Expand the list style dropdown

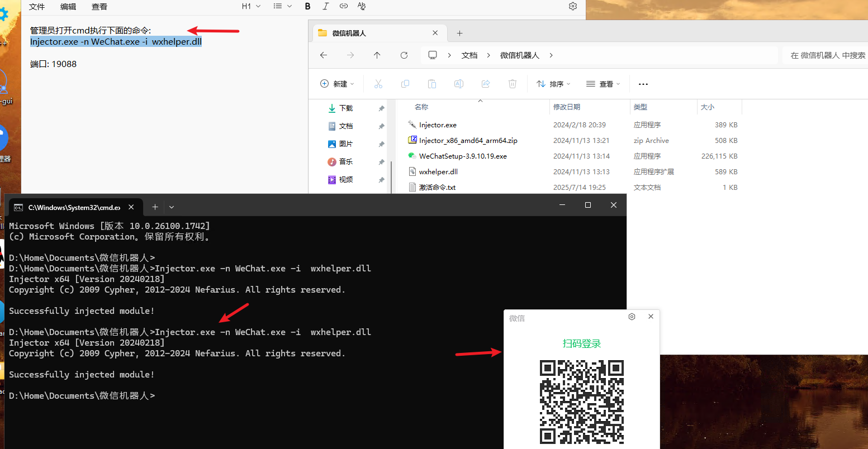pyautogui.click(x=282, y=6)
